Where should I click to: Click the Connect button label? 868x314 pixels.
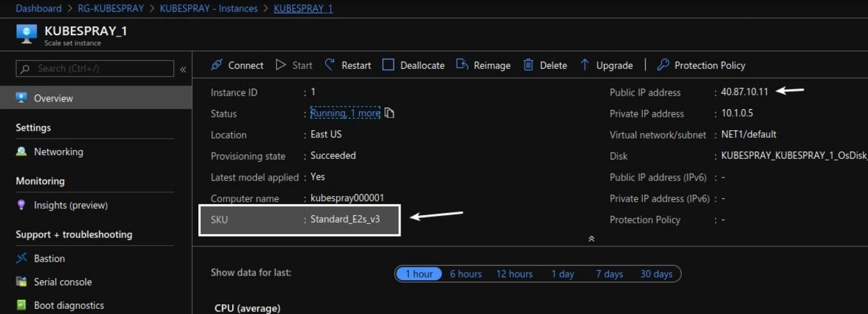click(x=246, y=65)
